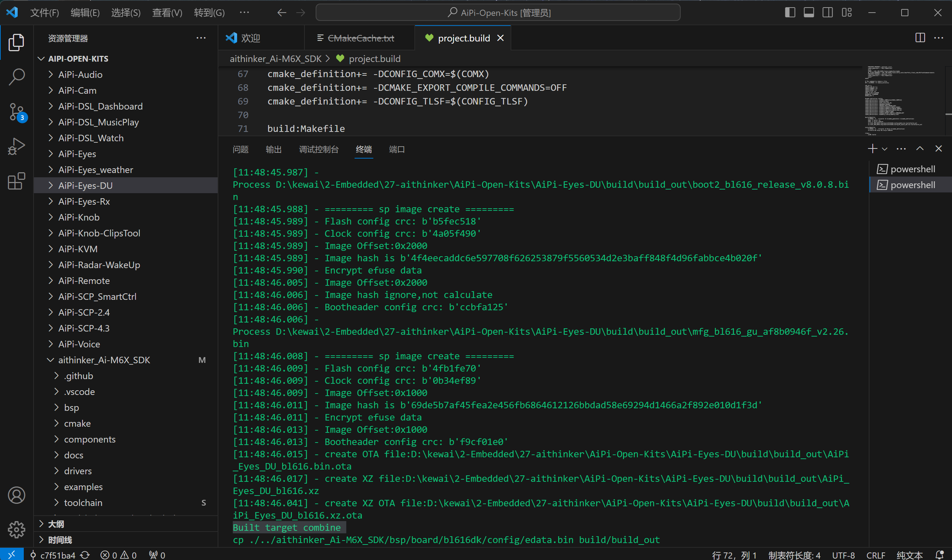Open the Explorer view in activity bar
Viewport: 952px width, 560px height.
point(16,42)
